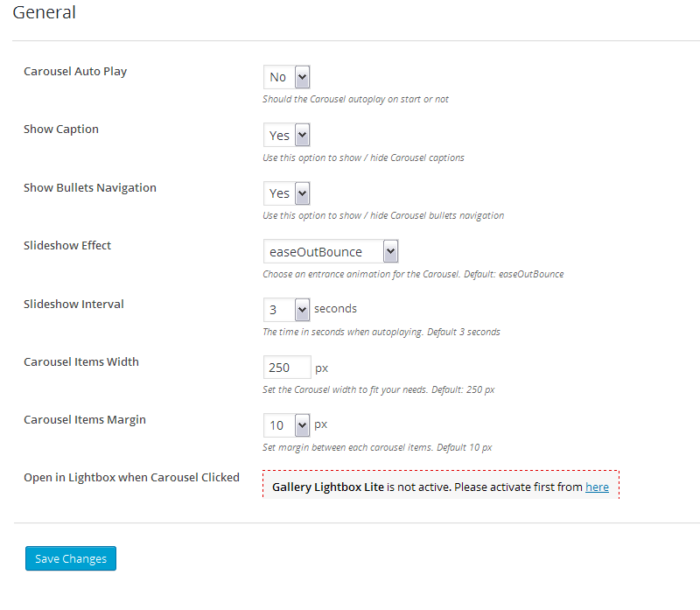Click the Save Changes button
The height and width of the screenshot is (610, 700).
[71, 558]
